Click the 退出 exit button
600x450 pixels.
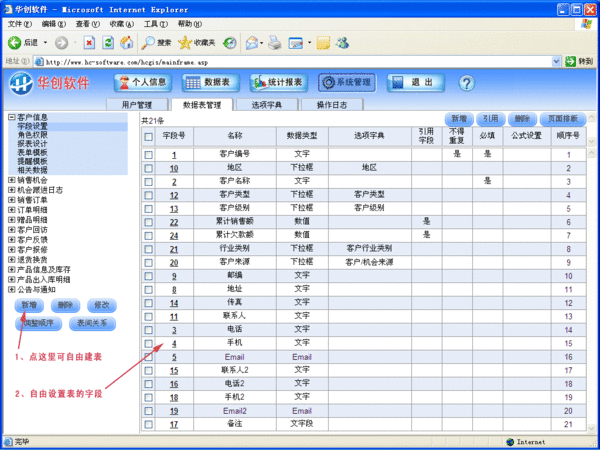[x=416, y=82]
